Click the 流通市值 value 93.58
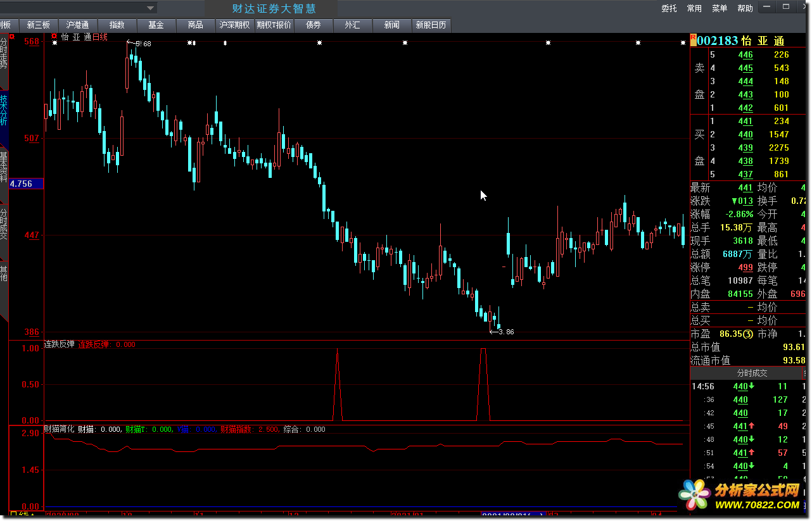This screenshot has height=521, width=812. click(793, 360)
